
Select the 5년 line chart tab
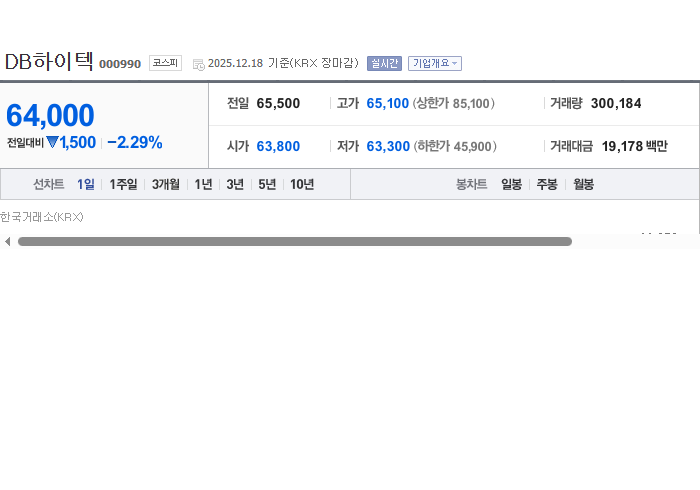click(267, 184)
